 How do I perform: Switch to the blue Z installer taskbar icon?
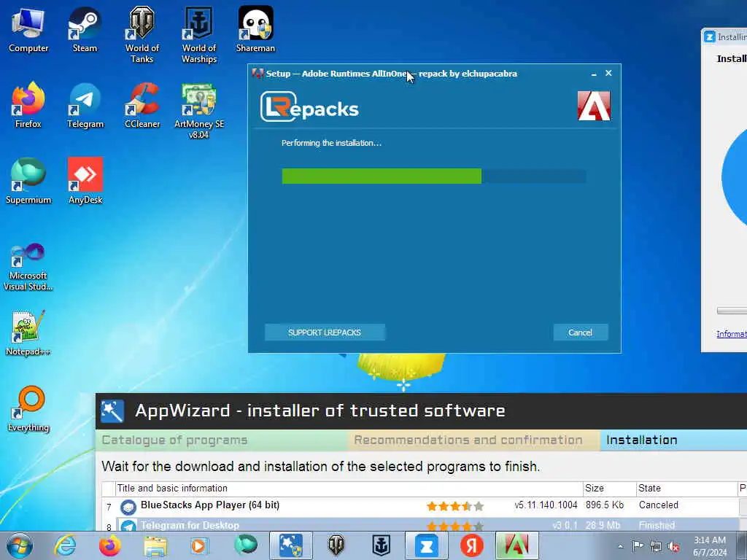click(426, 545)
